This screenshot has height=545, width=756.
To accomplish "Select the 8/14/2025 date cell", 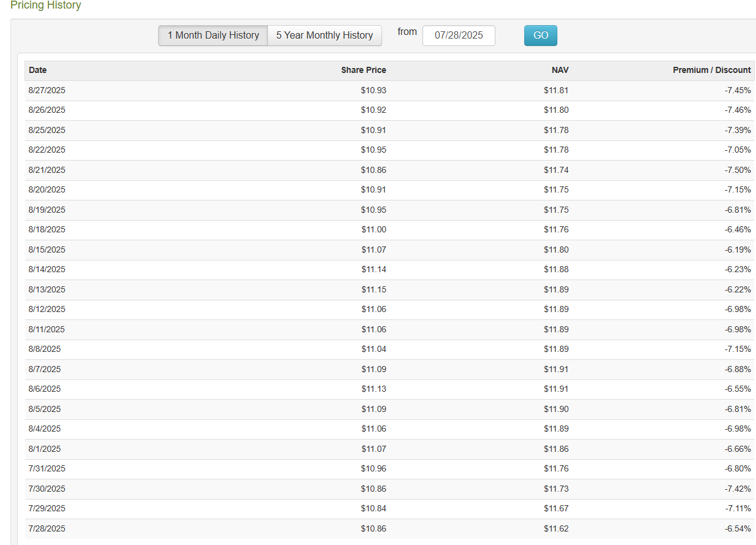I will click(47, 270).
